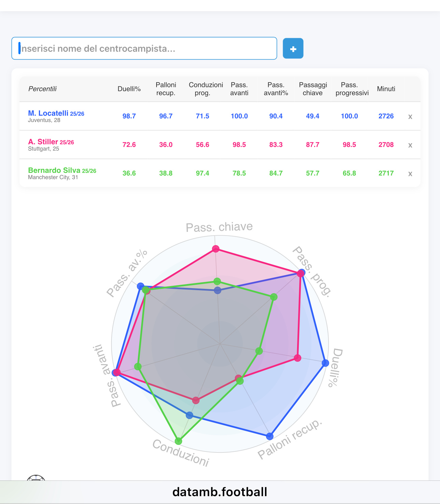This screenshot has height=504, width=440.
Task: Click the Passaggi chiave column header
Action: point(313,89)
